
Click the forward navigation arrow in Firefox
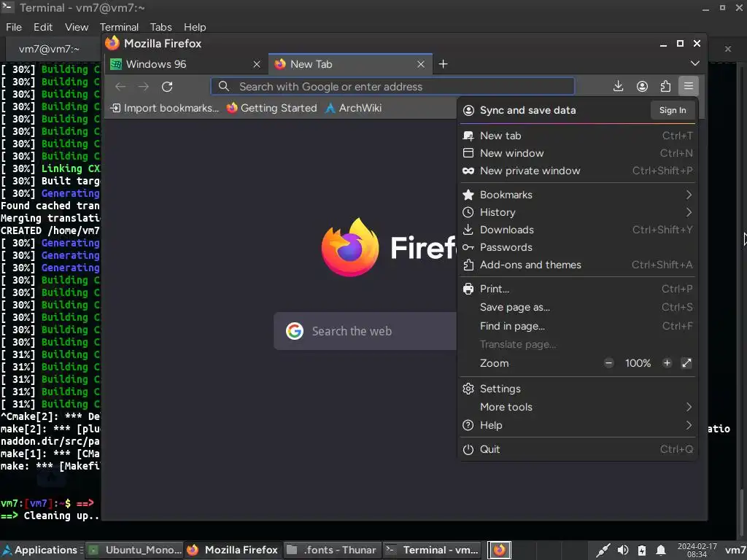click(x=144, y=87)
